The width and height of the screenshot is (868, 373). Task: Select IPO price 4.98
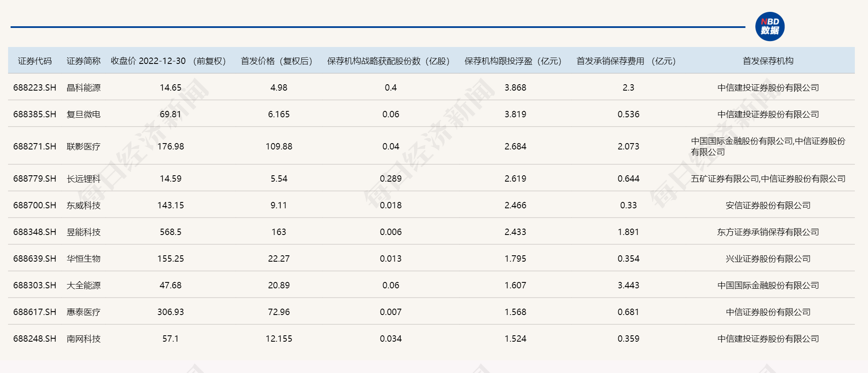pos(279,88)
